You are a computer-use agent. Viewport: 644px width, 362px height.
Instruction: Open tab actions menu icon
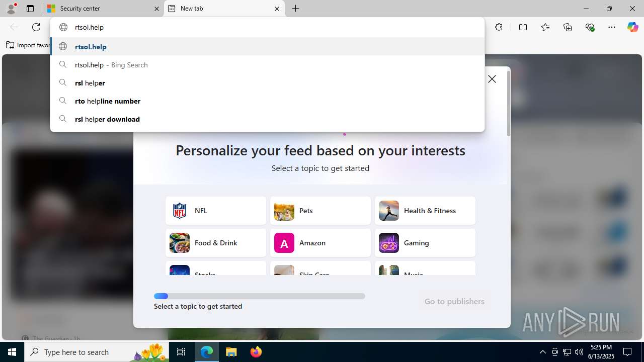tap(30, 9)
